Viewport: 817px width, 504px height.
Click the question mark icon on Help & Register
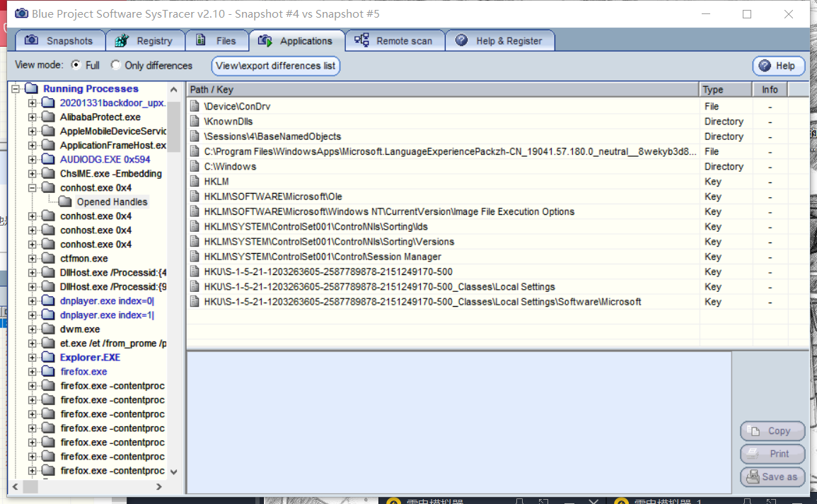[x=462, y=40]
